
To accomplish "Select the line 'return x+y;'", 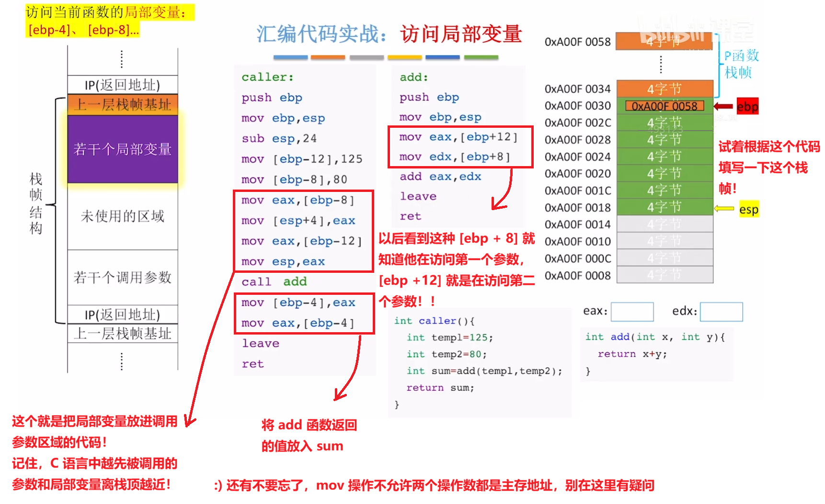I will point(632,354).
